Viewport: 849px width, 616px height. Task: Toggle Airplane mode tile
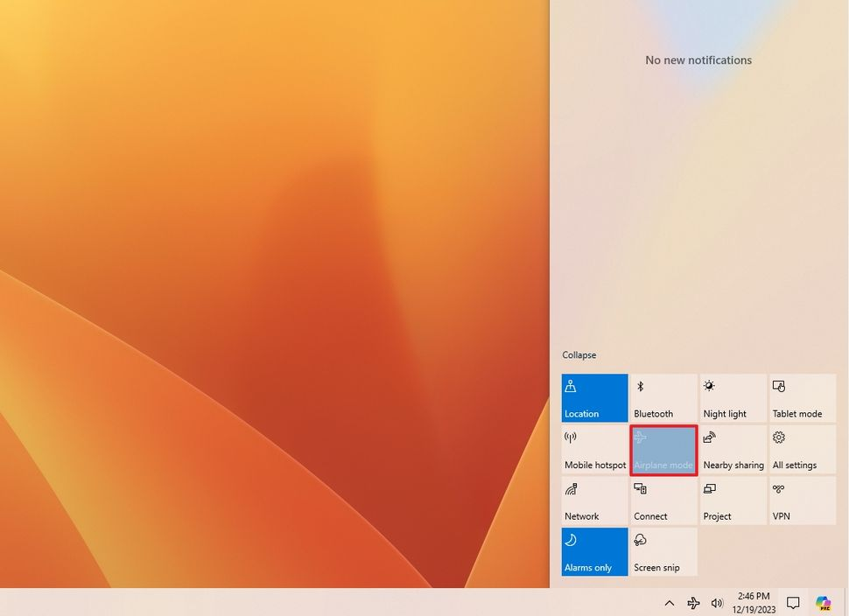pos(663,450)
